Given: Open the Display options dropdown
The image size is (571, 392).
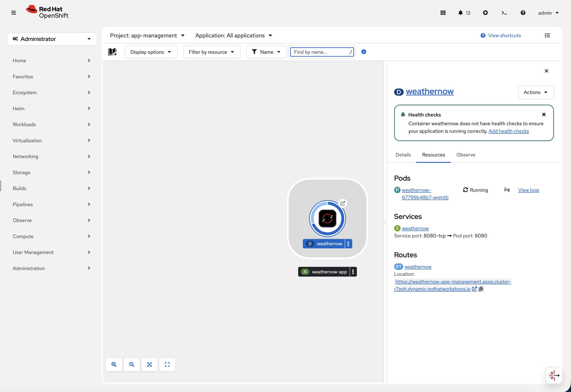Looking at the screenshot, I should tap(151, 52).
